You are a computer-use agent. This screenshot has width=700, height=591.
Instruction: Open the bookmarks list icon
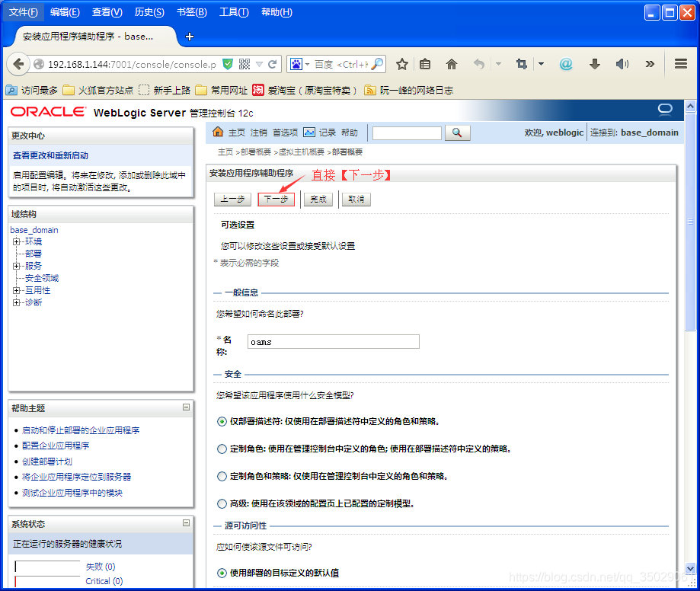[x=425, y=64]
